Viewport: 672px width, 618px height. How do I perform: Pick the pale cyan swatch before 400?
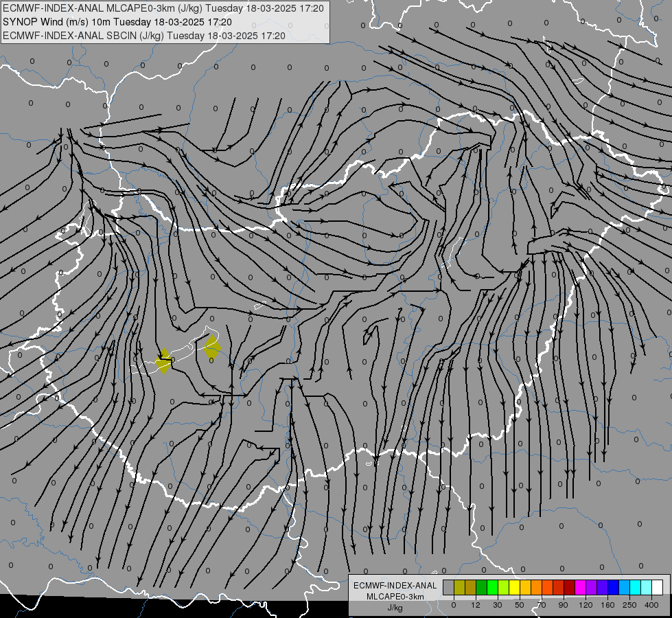647,588
